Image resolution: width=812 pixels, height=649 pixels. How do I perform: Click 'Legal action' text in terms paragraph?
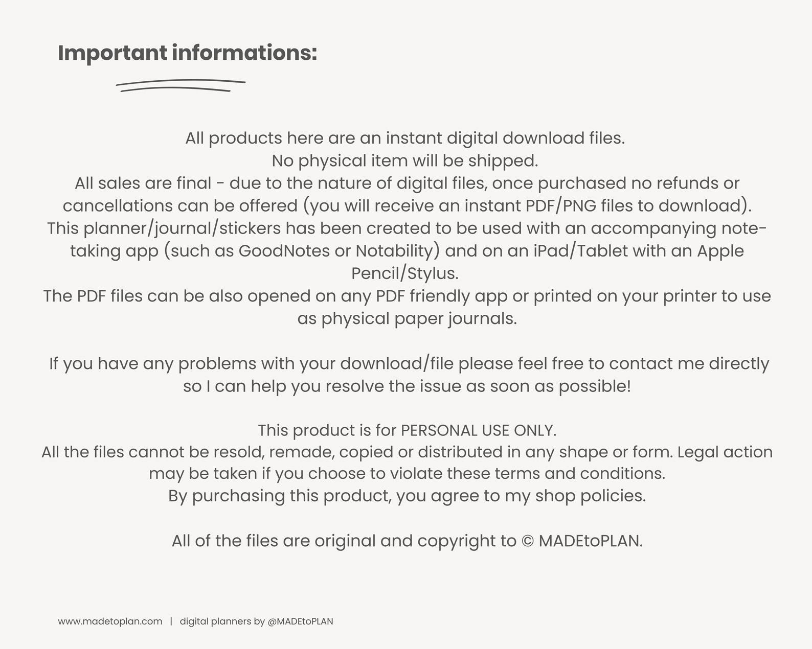(x=725, y=452)
